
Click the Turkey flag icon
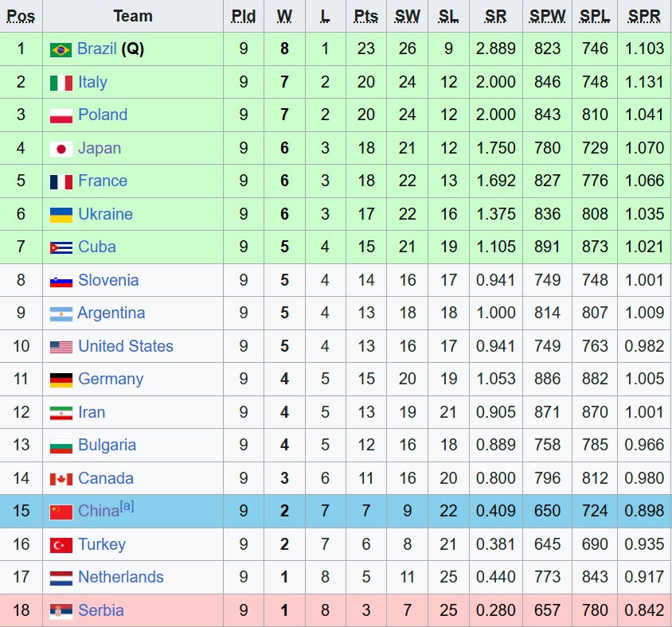[x=61, y=545]
